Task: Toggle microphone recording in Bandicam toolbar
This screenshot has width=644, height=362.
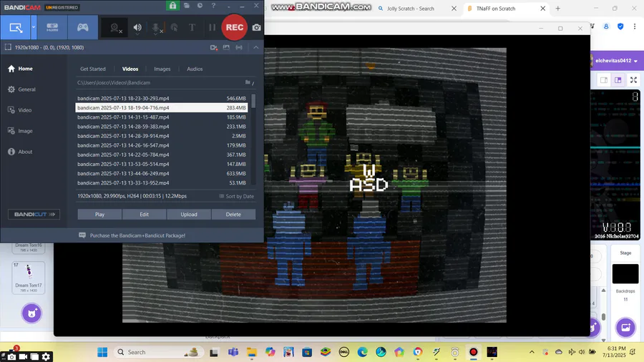Action: click(156, 28)
